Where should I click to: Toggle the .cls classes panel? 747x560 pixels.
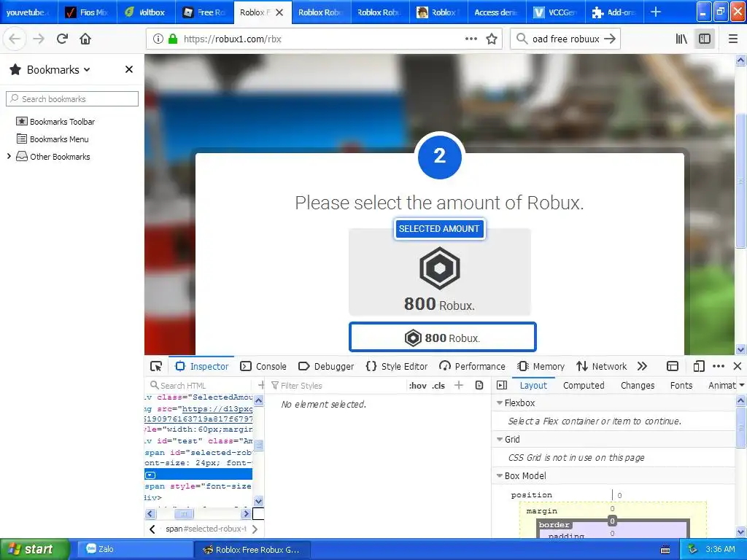[438, 386]
